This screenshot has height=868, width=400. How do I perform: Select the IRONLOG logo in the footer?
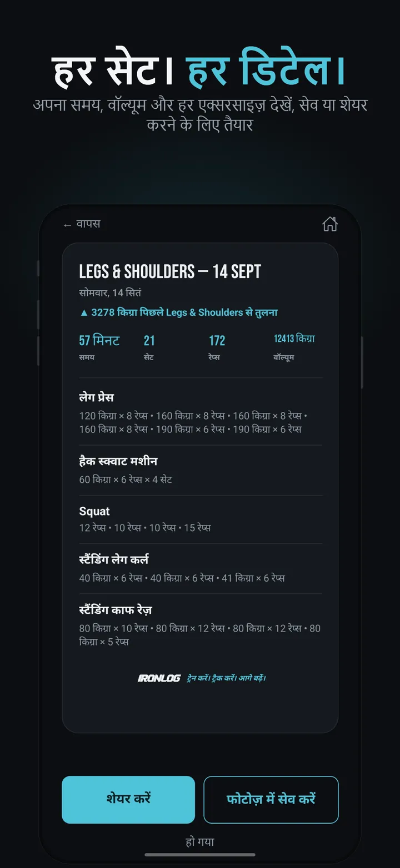pyautogui.click(x=159, y=678)
